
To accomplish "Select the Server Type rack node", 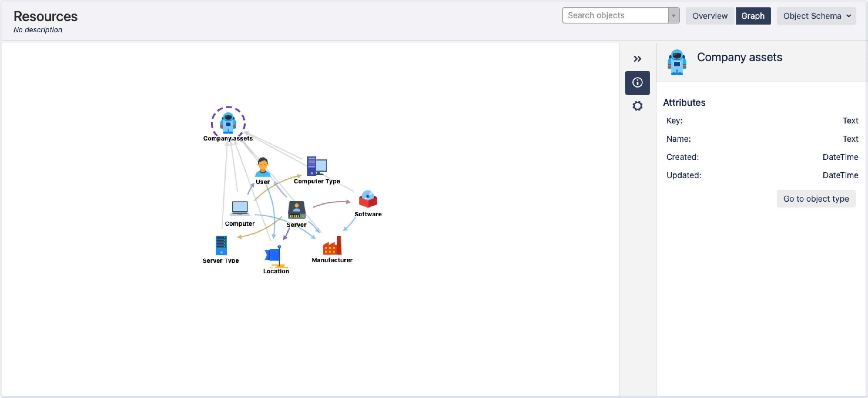I will (x=221, y=246).
